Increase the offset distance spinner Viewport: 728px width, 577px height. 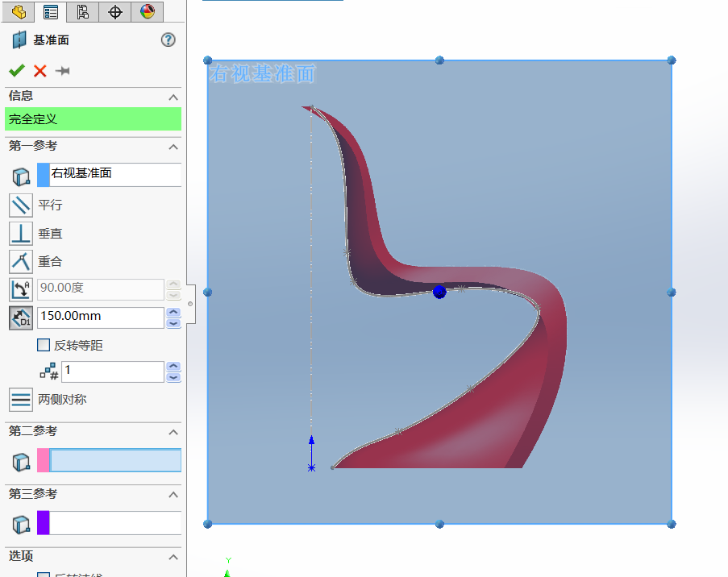(x=173, y=313)
